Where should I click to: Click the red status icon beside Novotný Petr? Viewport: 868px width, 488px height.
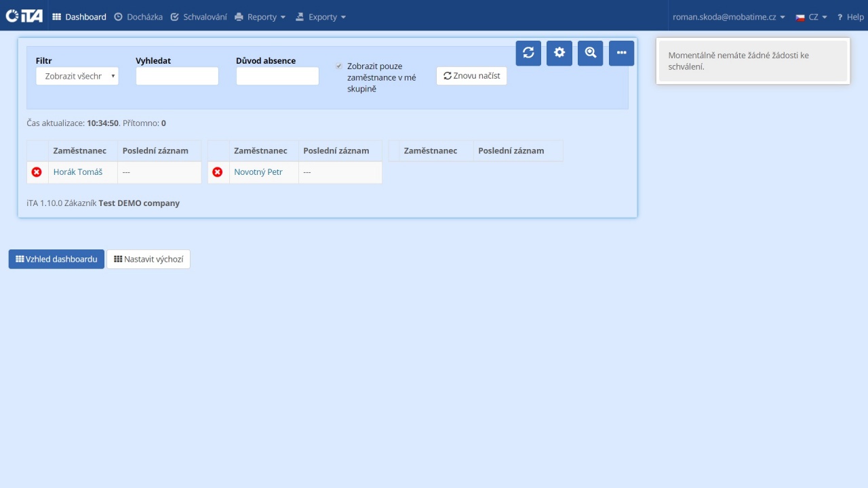coord(217,171)
